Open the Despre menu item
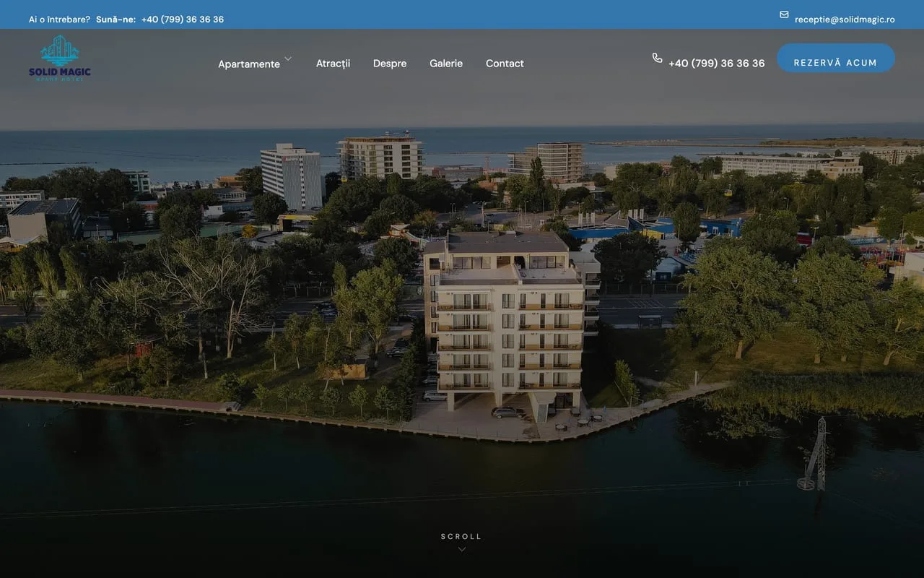The height and width of the screenshot is (578, 924). coord(390,64)
